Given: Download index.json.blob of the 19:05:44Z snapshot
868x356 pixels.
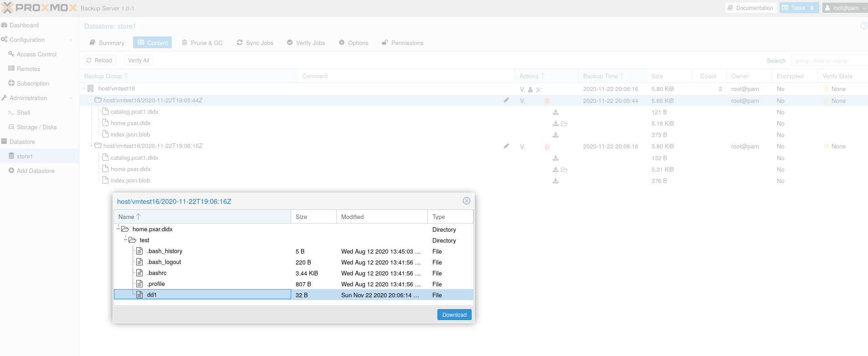Looking at the screenshot, I should point(555,135).
